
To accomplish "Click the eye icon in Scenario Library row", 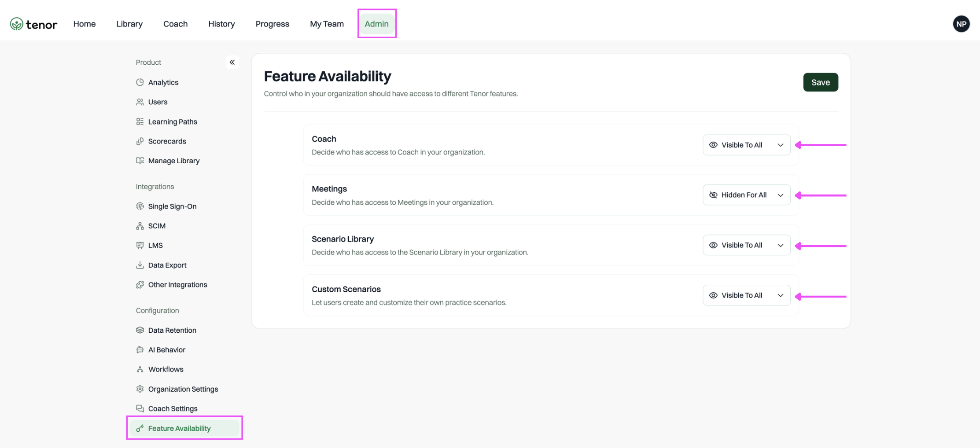I will click(713, 245).
